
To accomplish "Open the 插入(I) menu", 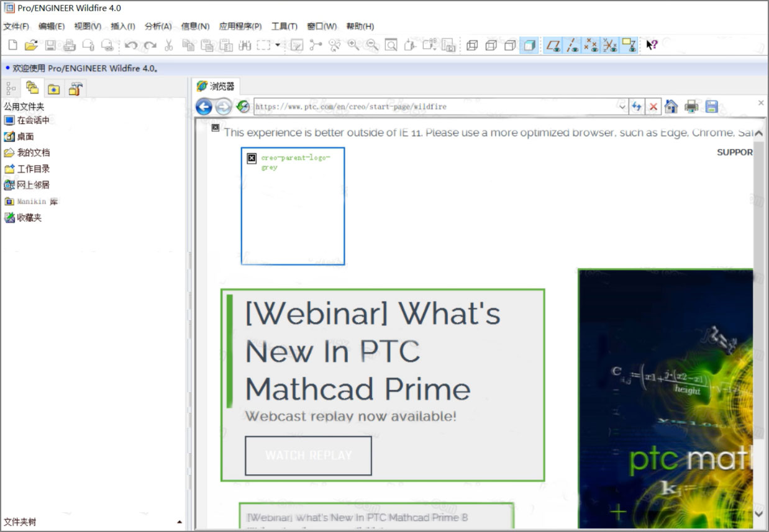I will 123,26.
